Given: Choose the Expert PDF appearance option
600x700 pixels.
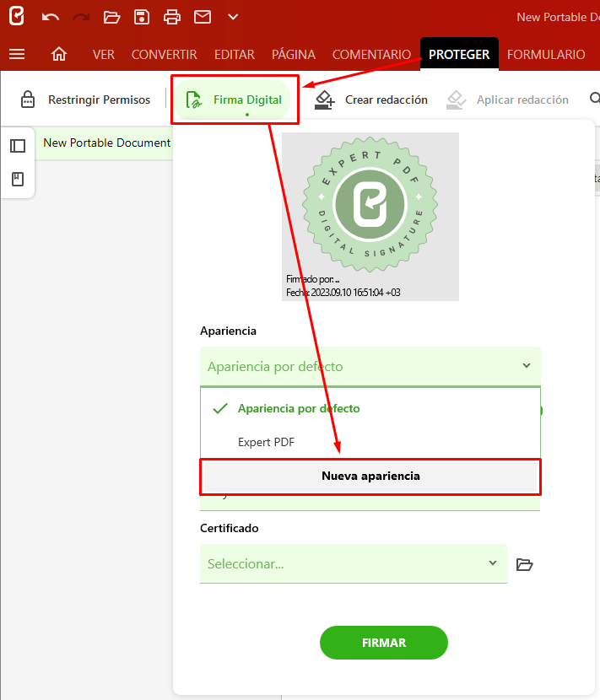Looking at the screenshot, I should [370, 442].
